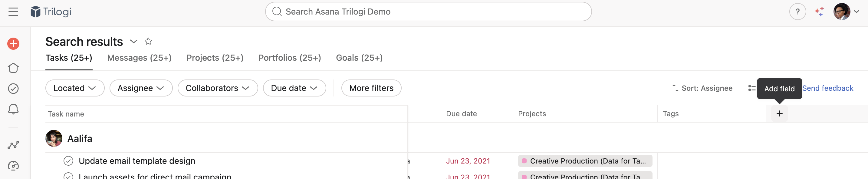
Task: Open the hamburger navigation menu
Action: (x=13, y=12)
